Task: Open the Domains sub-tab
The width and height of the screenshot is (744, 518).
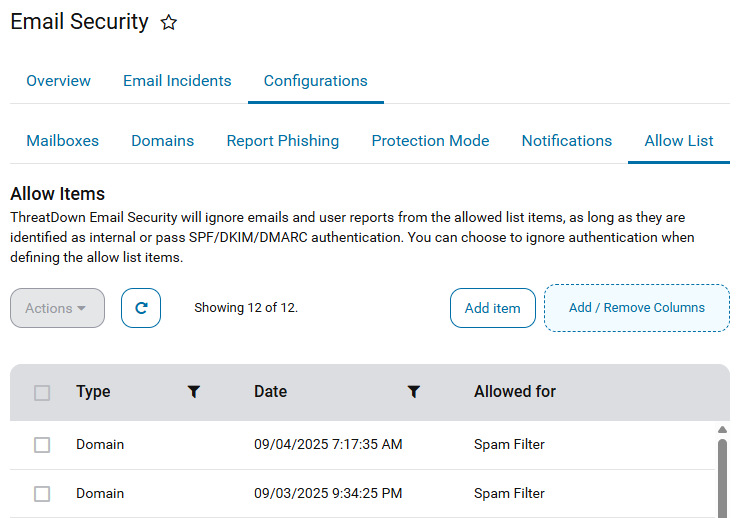Action: coord(163,140)
